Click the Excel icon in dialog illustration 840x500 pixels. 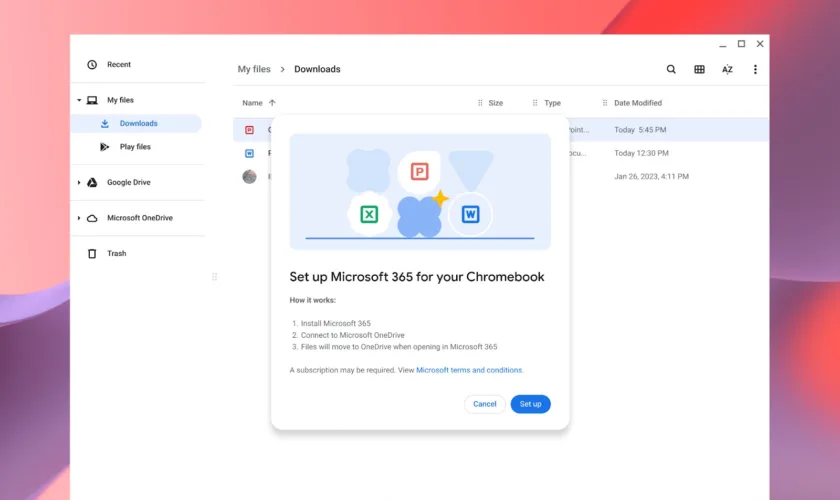pyautogui.click(x=369, y=214)
